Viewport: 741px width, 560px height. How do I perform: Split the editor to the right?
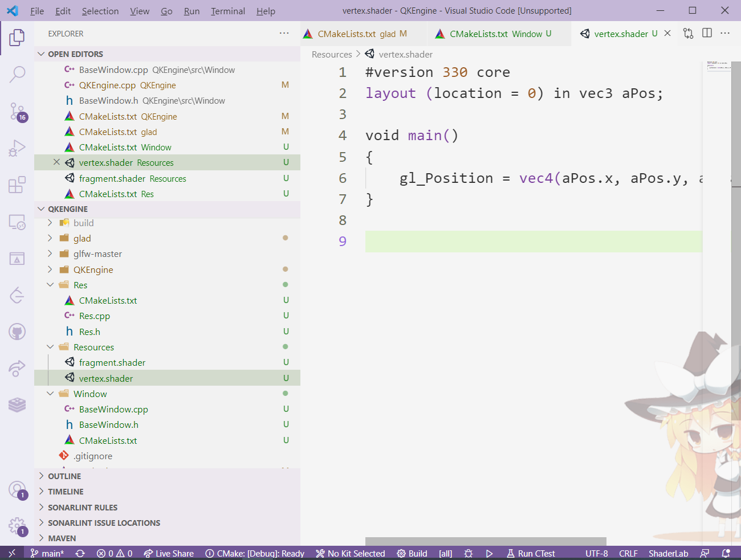point(707,33)
